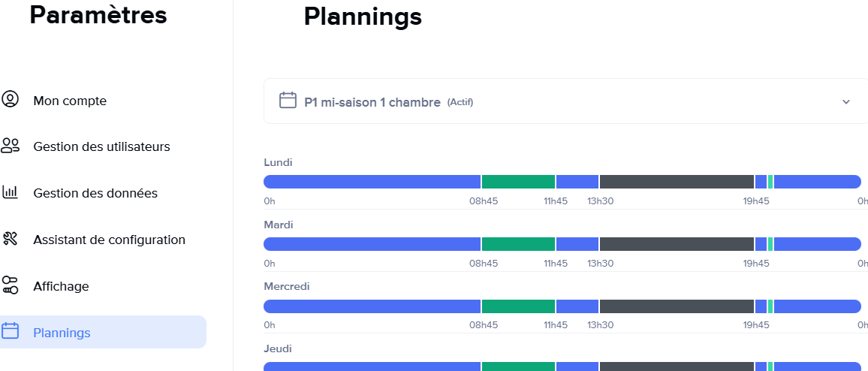Click Mardi's small green segment after 19h45
This screenshot has width=868, height=371.
[770, 244]
